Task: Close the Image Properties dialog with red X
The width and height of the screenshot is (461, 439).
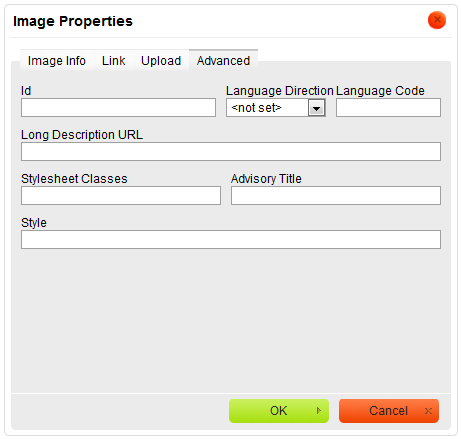Action: (437, 20)
